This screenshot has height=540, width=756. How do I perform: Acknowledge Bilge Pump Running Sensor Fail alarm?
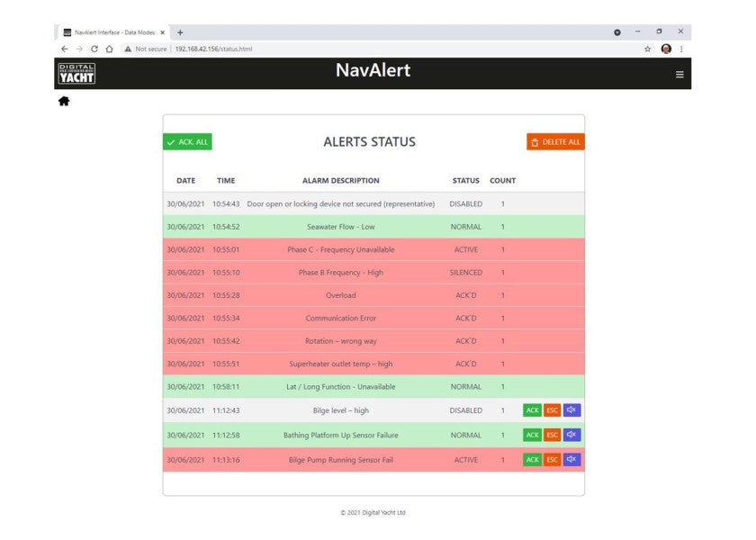click(x=532, y=460)
